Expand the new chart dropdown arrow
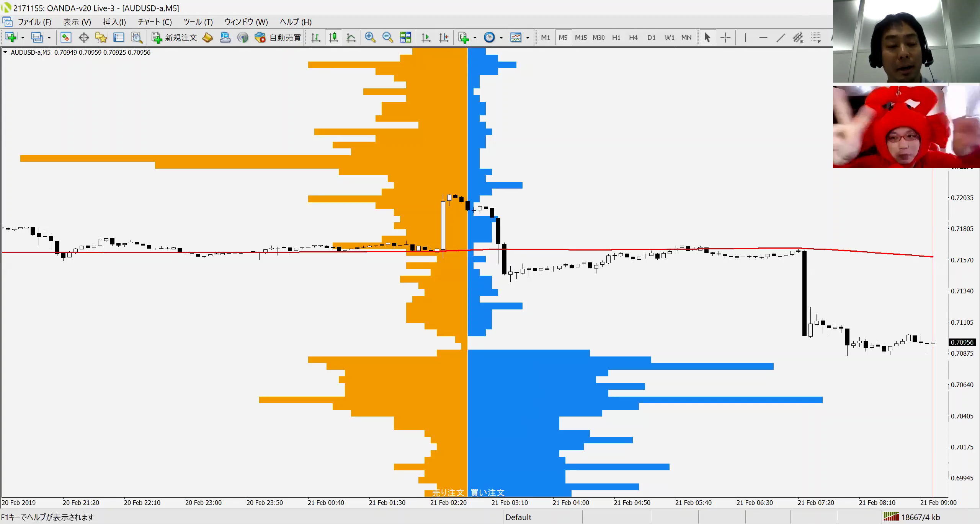Screen dimensions: 980x524 coord(23,37)
